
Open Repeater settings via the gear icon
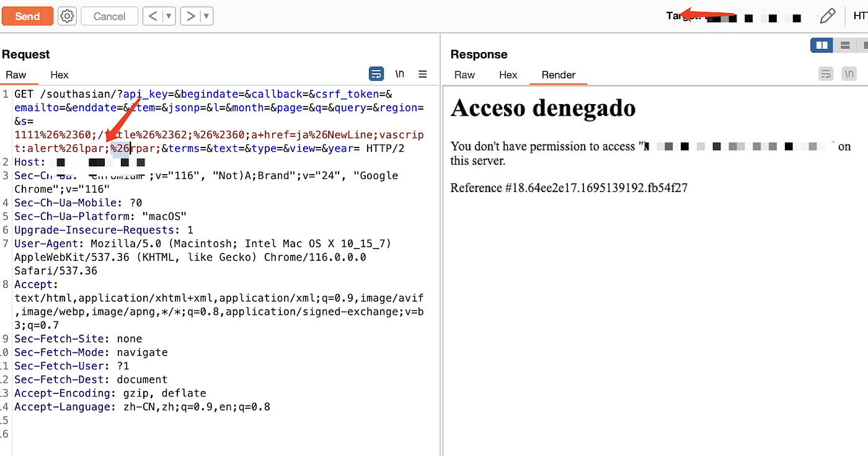(x=67, y=16)
